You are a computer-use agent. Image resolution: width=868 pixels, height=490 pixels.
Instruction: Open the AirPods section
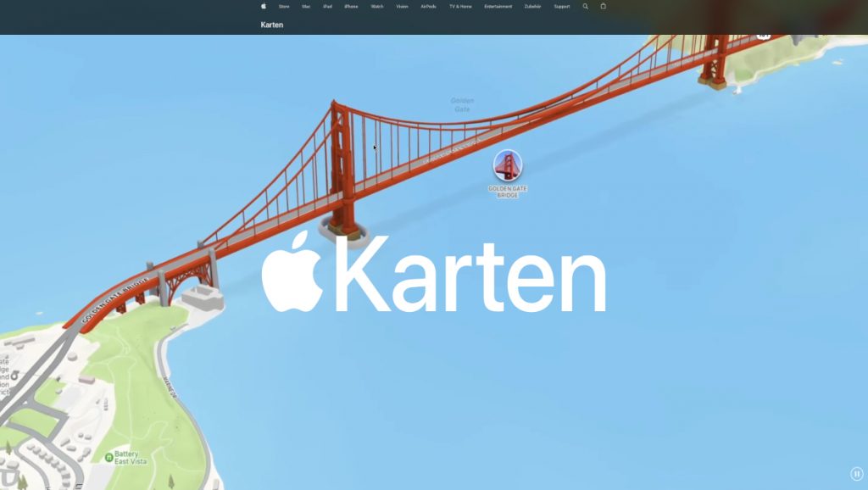[426, 6]
